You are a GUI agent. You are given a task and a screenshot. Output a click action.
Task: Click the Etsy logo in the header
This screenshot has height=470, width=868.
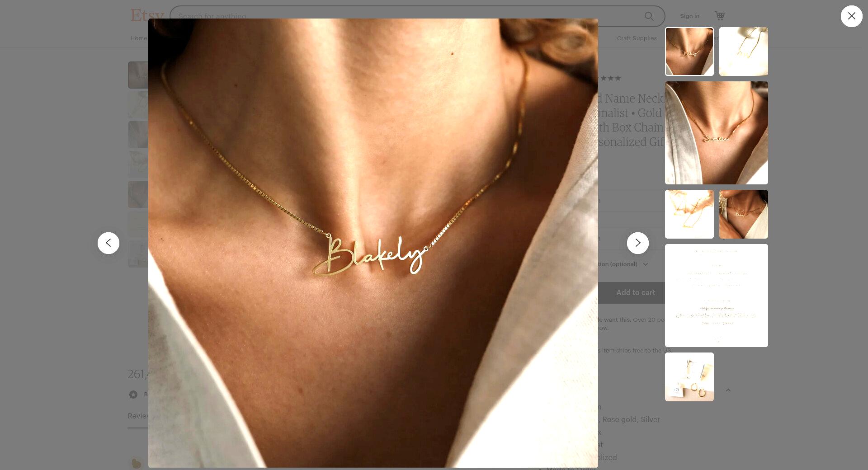146,15
